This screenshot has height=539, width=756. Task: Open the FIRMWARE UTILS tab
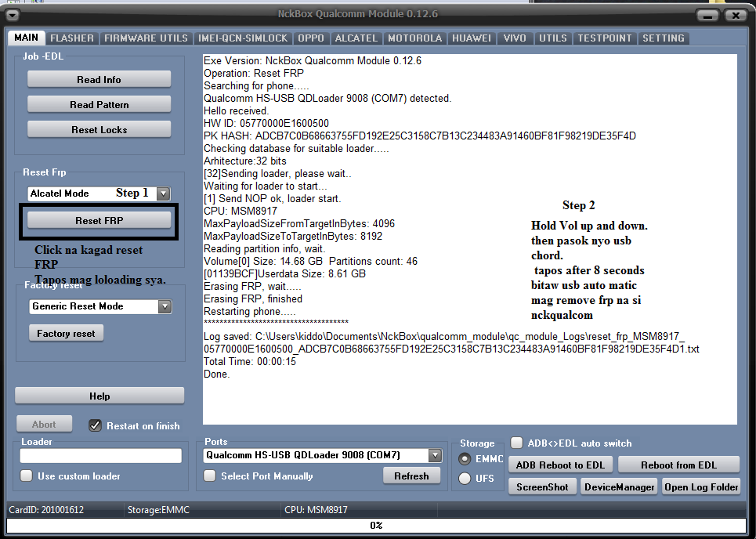point(146,38)
